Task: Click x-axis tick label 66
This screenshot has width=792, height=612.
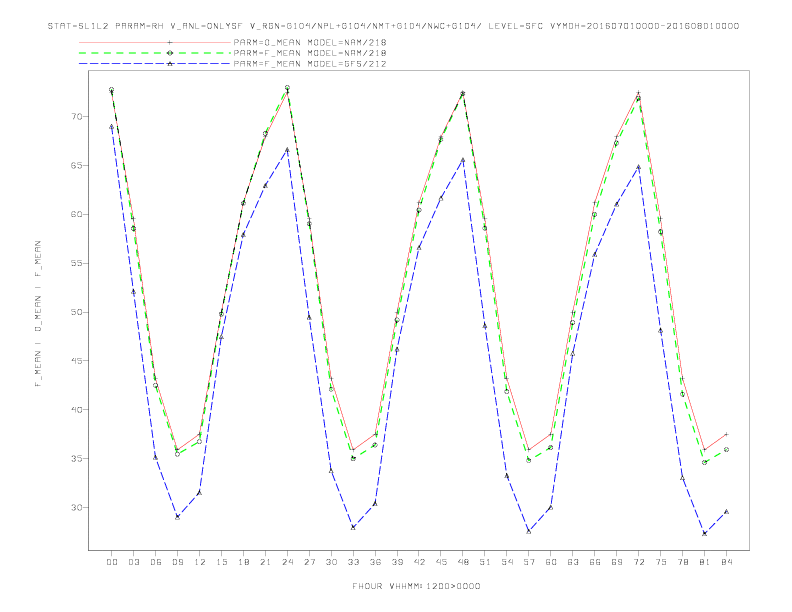Action: coord(595,562)
